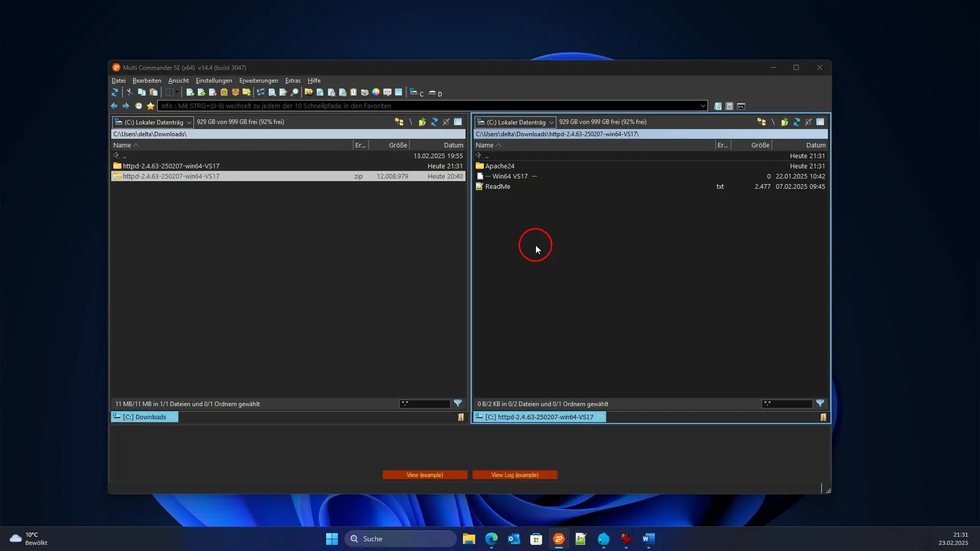Click the new folder toolbar icon

point(247,92)
